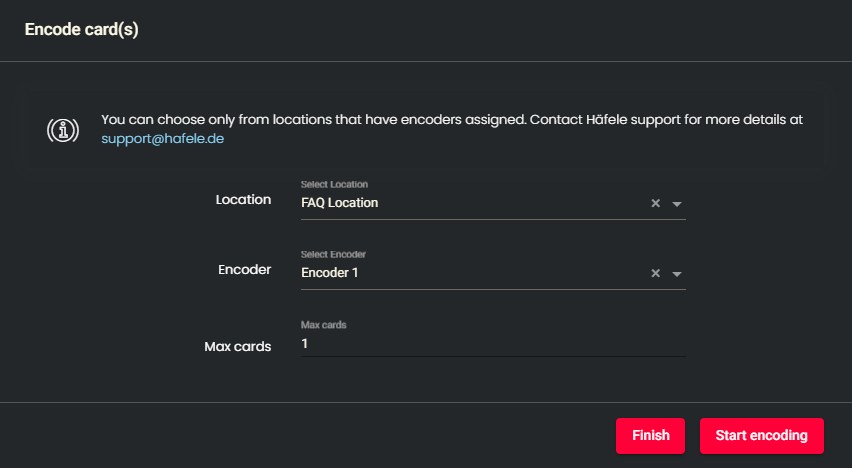The image size is (852, 468).
Task: Expand the Location dropdown arrow
Action: click(x=677, y=204)
